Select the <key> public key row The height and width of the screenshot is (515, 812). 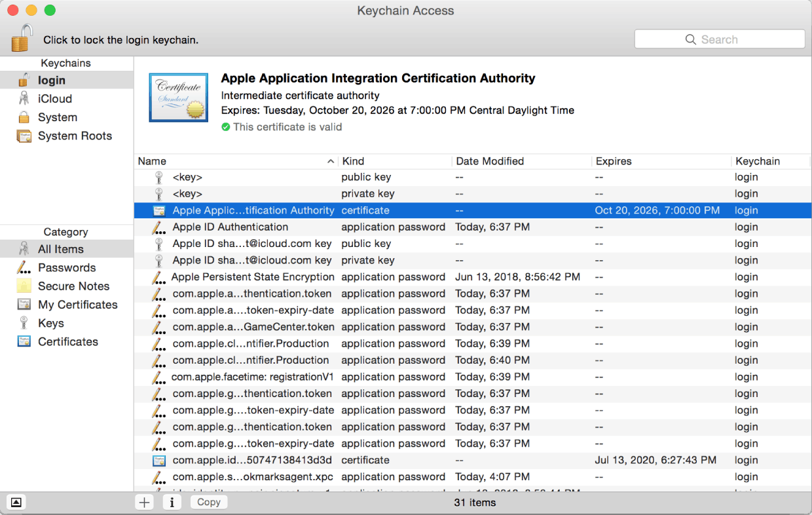[473, 177]
